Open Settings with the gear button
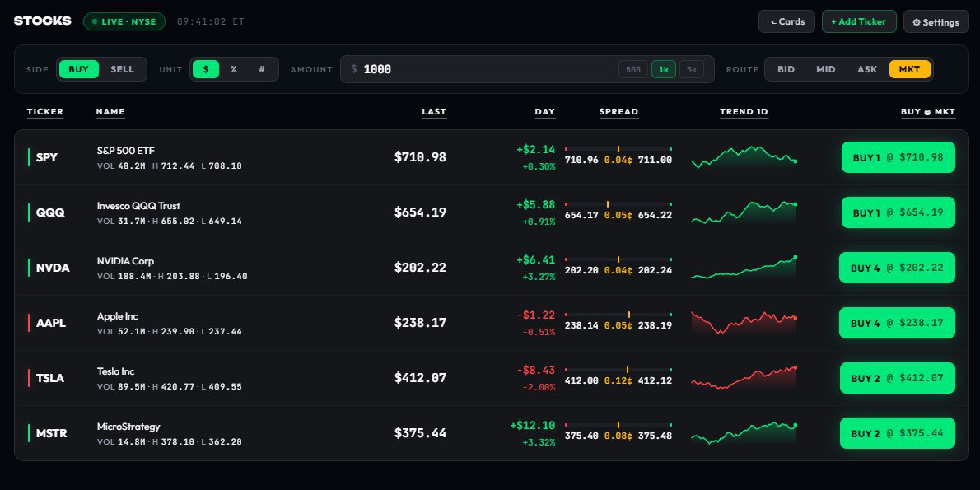 pyautogui.click(x=936, y=22)
